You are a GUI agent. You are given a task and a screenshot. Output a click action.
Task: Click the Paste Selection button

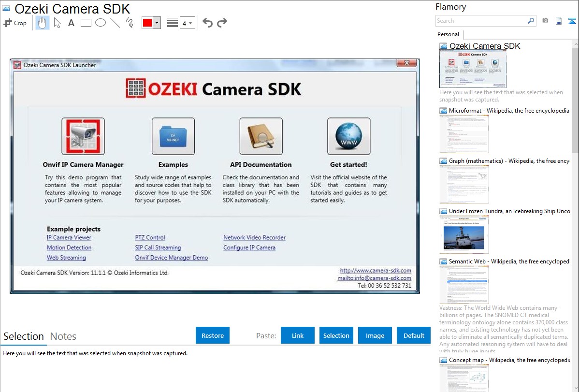336,335
